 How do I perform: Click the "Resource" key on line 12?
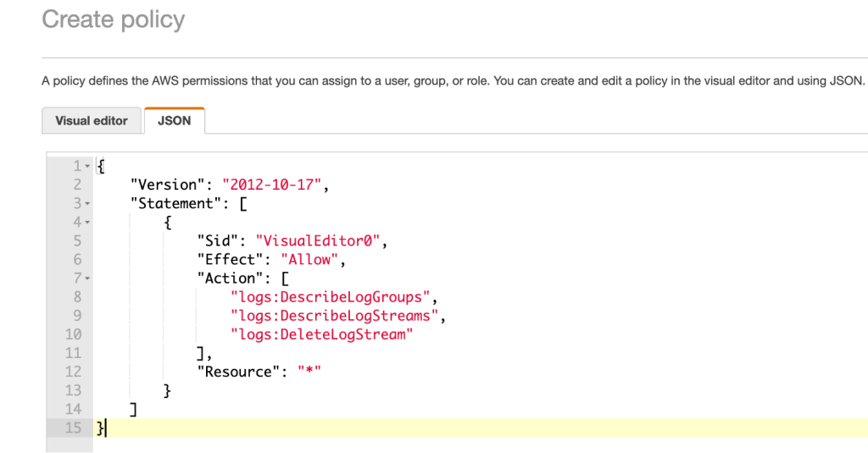(238, 372)
